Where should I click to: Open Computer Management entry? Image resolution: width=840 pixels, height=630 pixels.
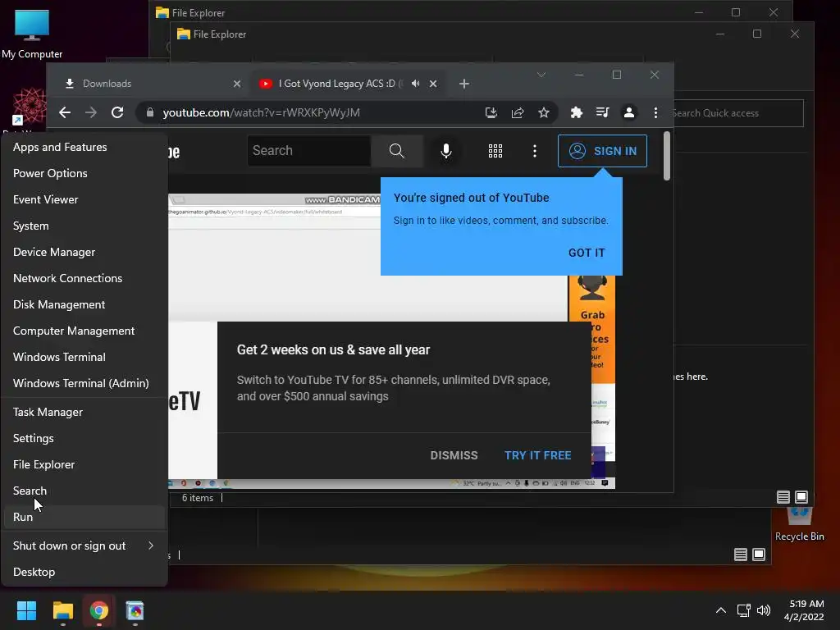tap(84, 331)
